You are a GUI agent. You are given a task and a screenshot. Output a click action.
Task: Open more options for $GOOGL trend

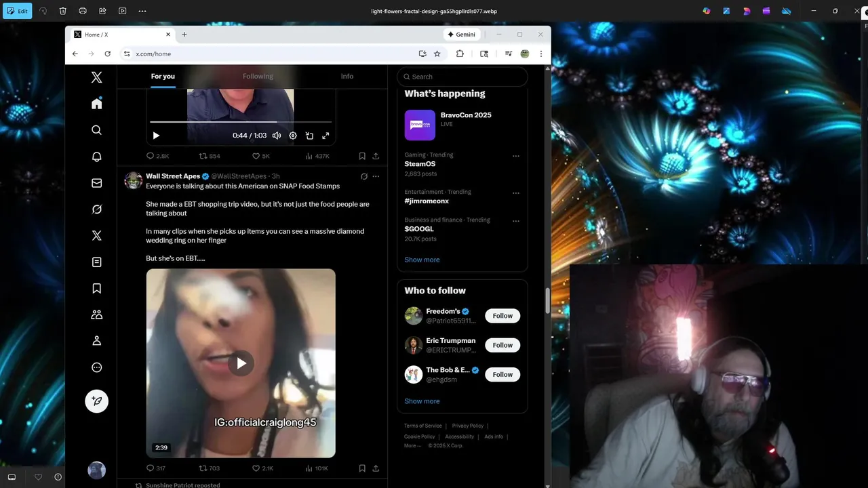[515, 221]
